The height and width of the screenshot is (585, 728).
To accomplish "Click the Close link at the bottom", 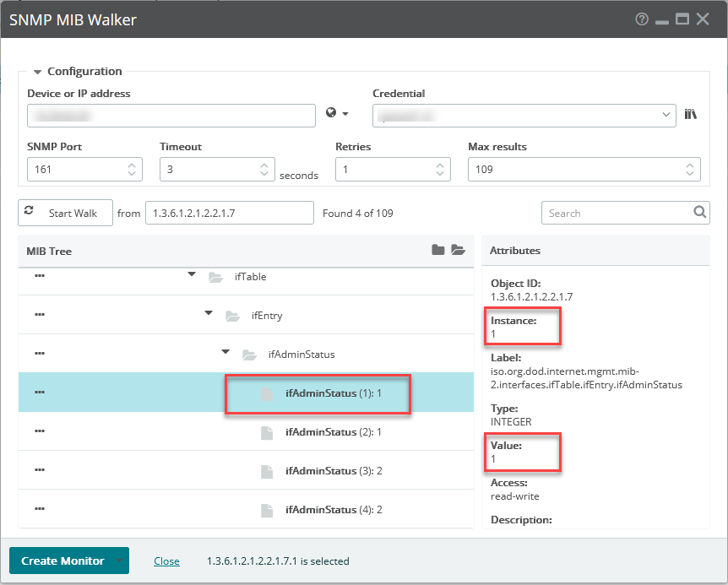I will tap(166, 561).
